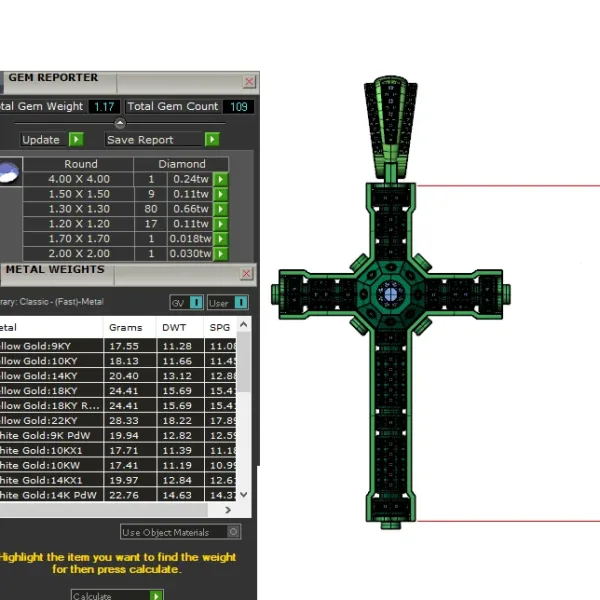This screenshot has width=600, height=600.
Task: Click the scroll down arrow of the metal list
Action: point(243,494)
